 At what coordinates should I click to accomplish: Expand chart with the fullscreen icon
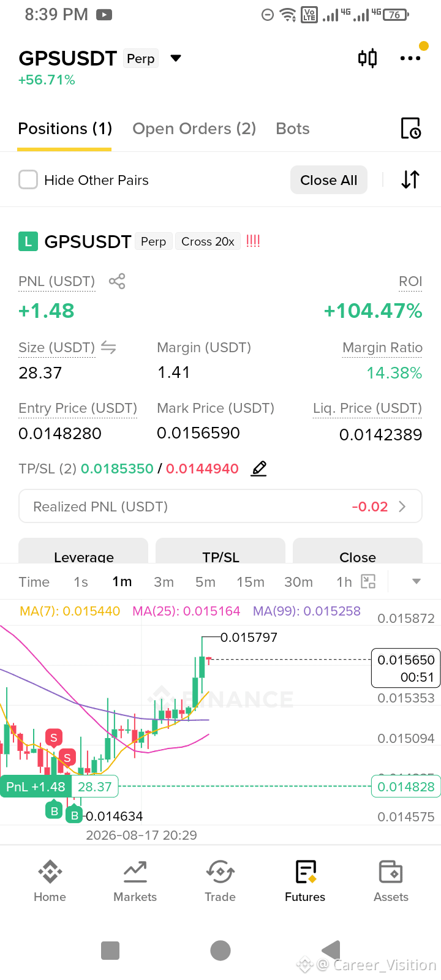[368, 581]
